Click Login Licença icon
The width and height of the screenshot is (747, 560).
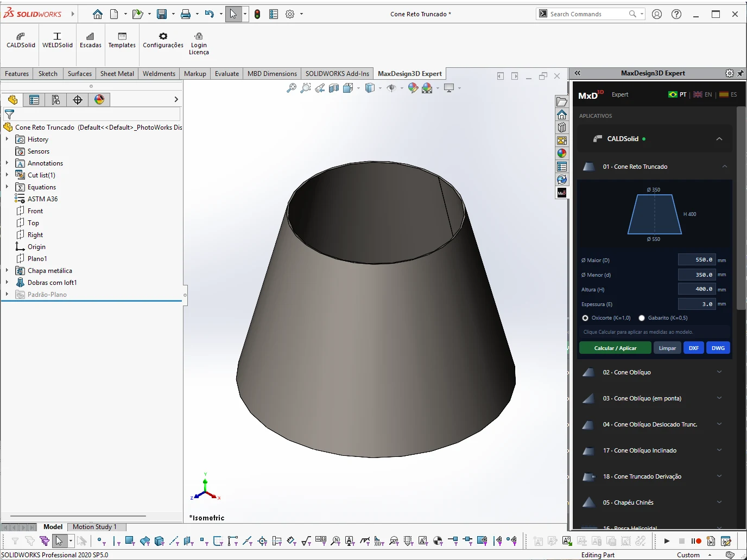click(199, 43)
